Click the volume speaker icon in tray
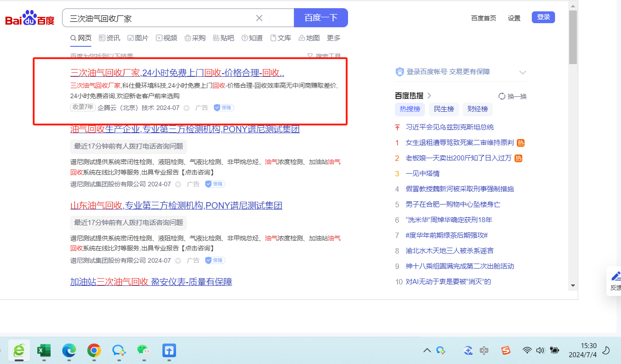 [540, 350]
